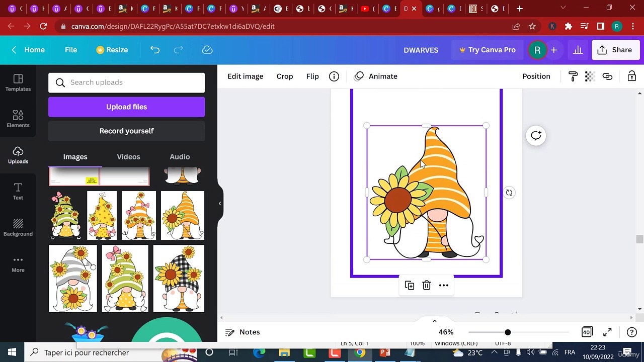Select the yellow polka dot hat gnome thumbnail

click(x=102, y=216)
